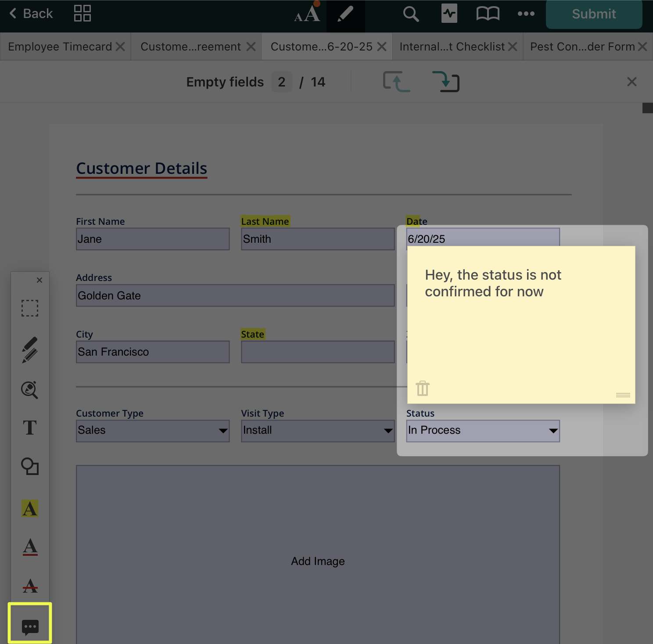Expand the Status dropdown

(x=483, y=431)
